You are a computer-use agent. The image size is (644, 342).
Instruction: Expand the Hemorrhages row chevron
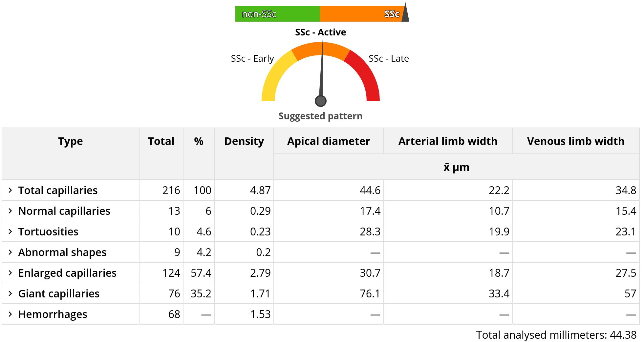[x=10, y=314]
